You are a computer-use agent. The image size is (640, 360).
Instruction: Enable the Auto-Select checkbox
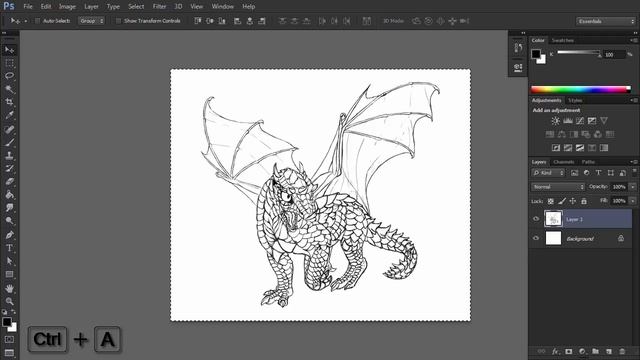click(37, 21)
